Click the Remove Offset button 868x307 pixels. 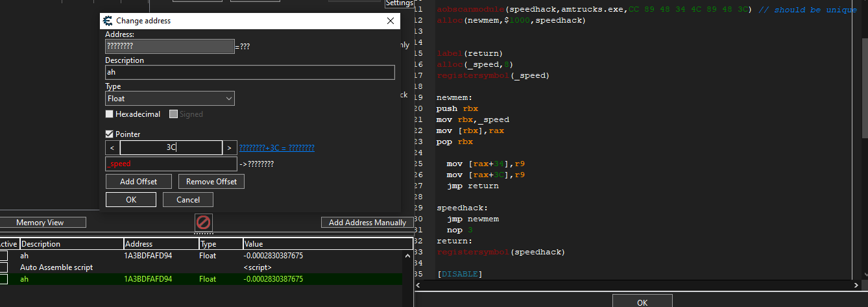pos(211,182)
